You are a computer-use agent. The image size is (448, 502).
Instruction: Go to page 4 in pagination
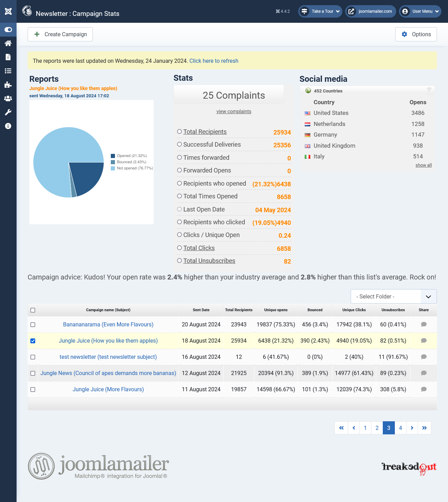(400, 428)
